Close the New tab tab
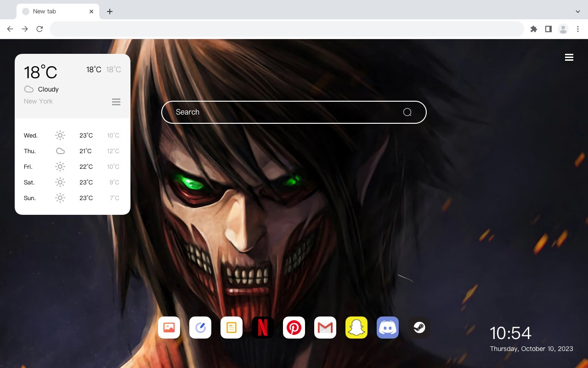The image size is (588, 368). [91, 11]
